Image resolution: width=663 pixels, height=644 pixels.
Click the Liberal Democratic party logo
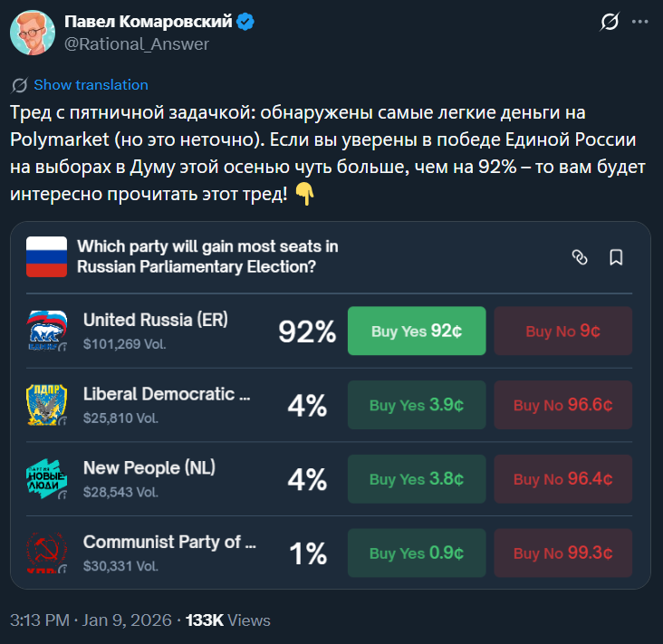click(x=47, y=405)
